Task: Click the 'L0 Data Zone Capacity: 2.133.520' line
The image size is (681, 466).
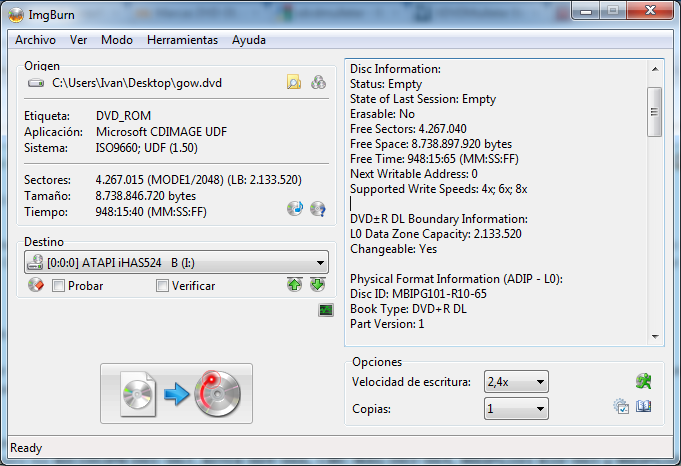Action: click(x=436, y=234)
